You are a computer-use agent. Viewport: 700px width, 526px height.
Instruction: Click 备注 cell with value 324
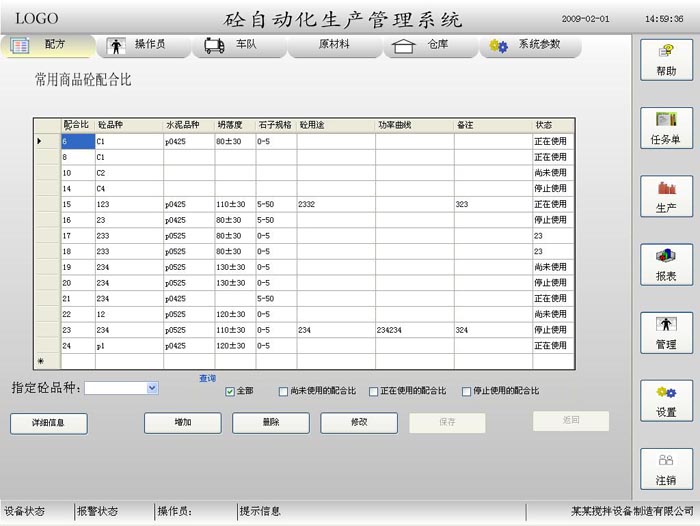pyautogui.click(x=493, y=330)
